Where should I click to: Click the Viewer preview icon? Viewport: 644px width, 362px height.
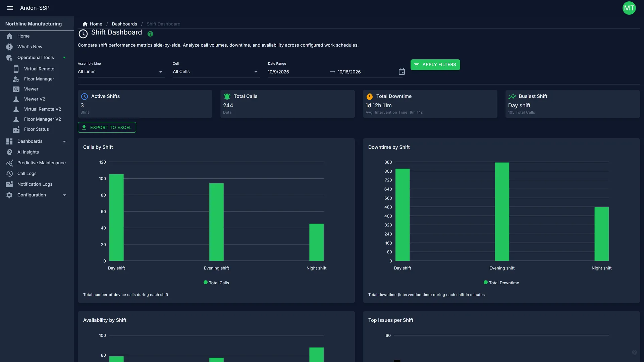pyautogui.click(x=16, y=89)
